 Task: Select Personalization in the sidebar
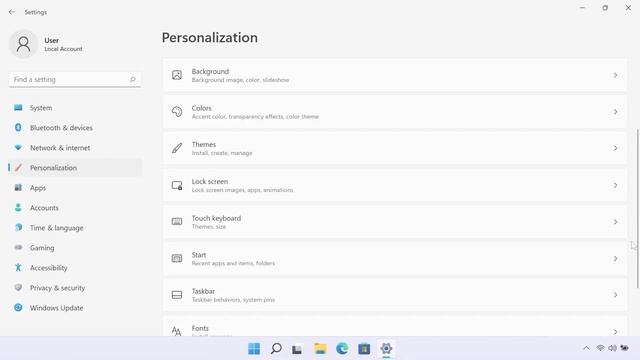point(75,168)
